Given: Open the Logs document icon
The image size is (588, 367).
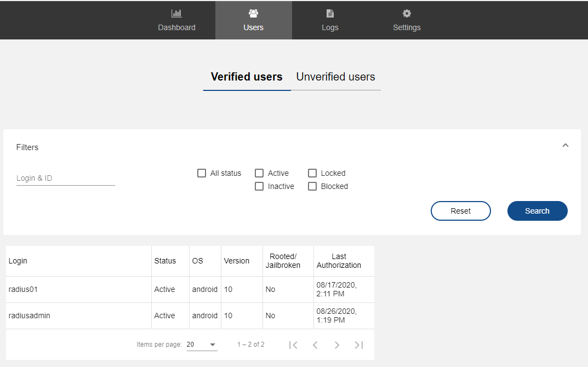Looking at the screenshot, I should [330, 14].
